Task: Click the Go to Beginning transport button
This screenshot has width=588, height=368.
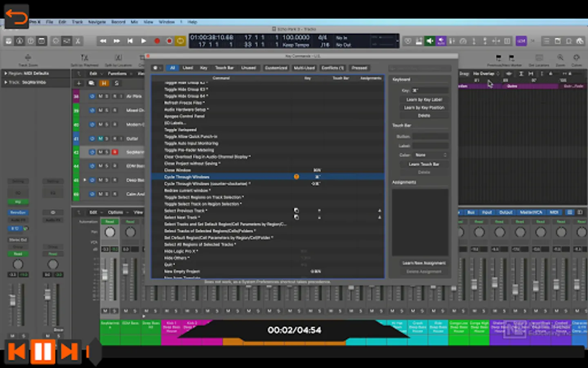Action: [x=130, y=41]
